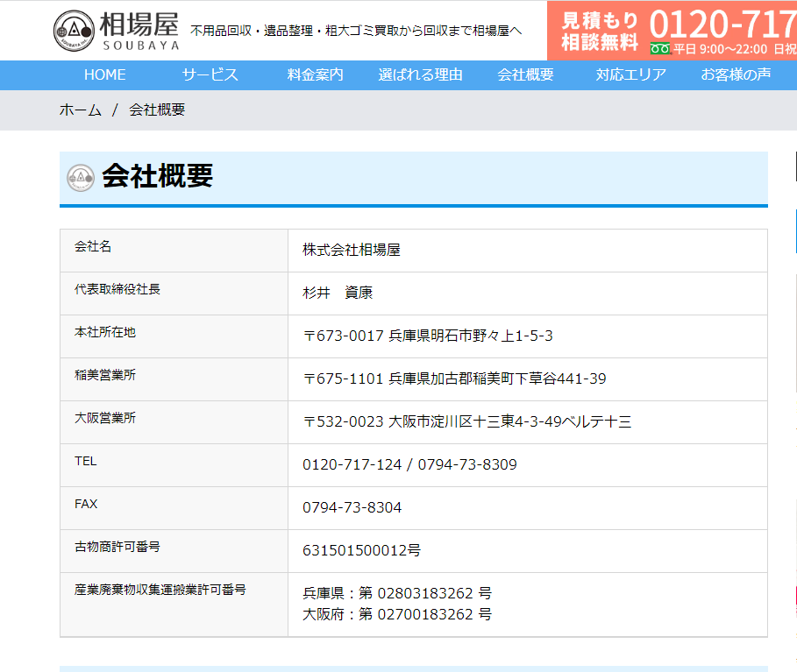
Task: Click the 会社名 row label
Action: click(x=93, y=246)
